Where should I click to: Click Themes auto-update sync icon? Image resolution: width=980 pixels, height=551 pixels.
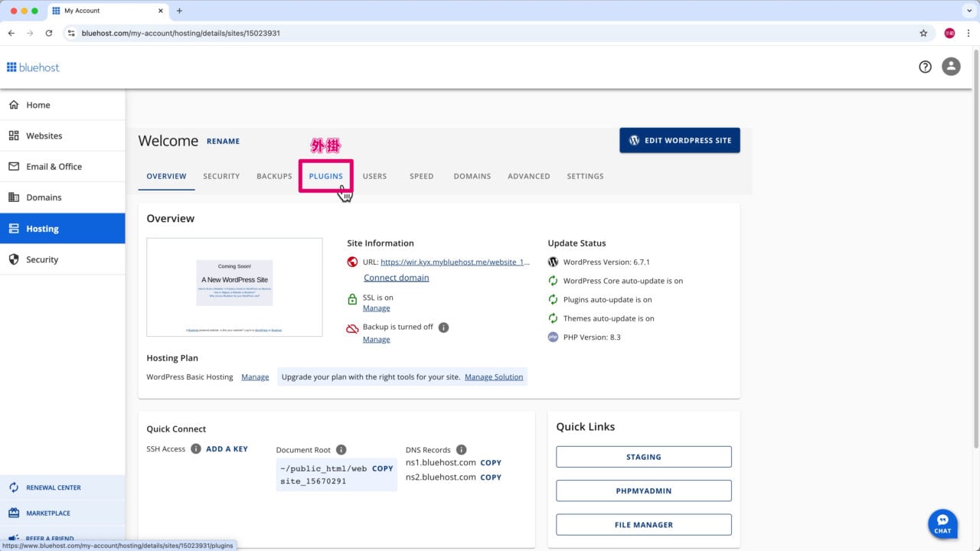pyautogui.click(x=553, y=318)
